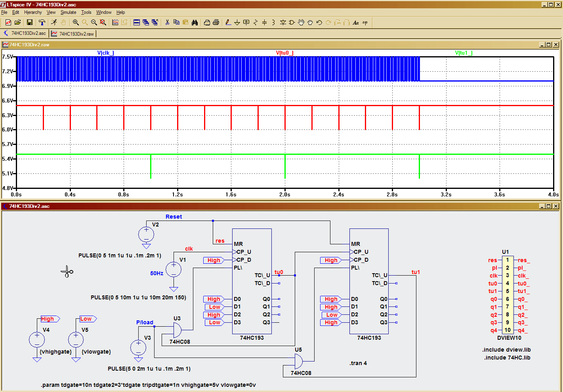Select the V2 voltage source symbol
Screen dimensions: 563x392
(x=146, y=235)
